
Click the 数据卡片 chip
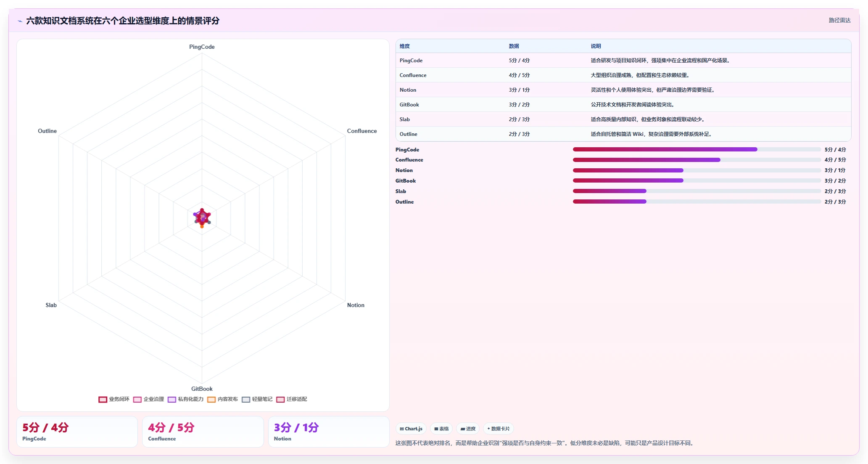pos(499,429)
